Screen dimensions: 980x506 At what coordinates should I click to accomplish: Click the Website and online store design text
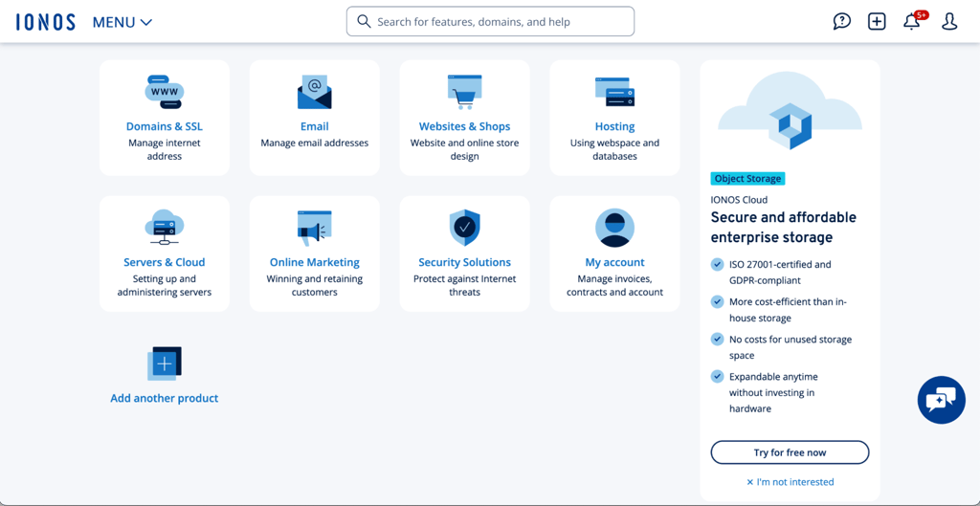(x=464, y=149)
